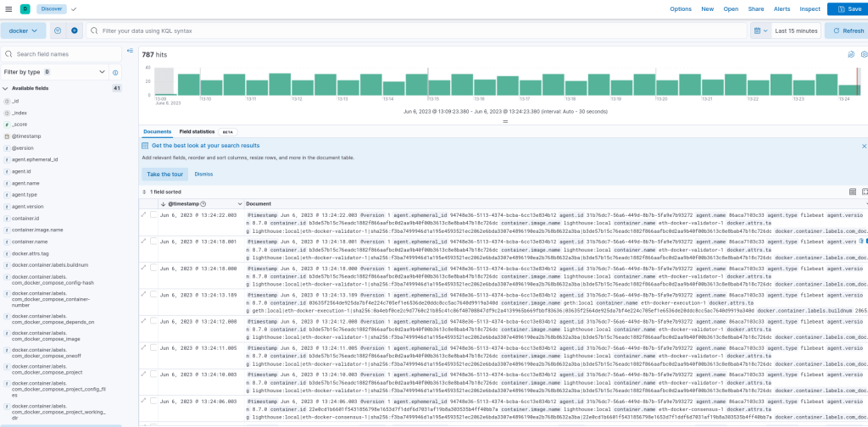The height and width of the screenshot is (427, 868).
Task: Click the saved query filter icon
Action: [58, 30]
